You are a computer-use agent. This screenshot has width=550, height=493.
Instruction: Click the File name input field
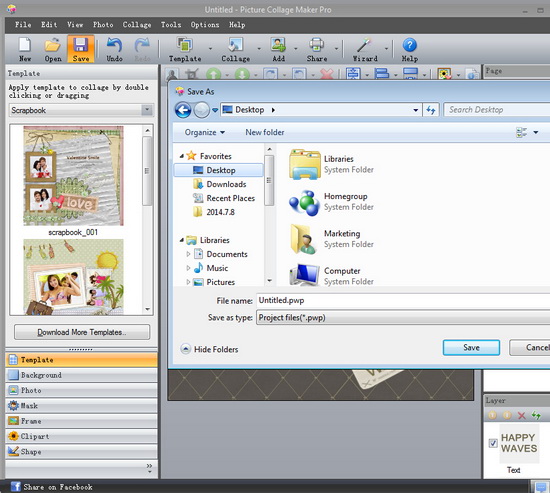click(x=403, y=300)
